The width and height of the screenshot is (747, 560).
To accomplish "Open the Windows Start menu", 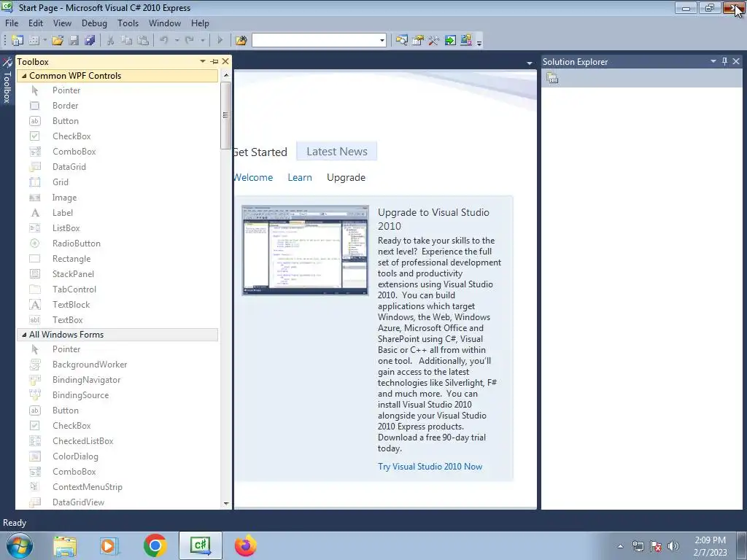I will click(19, 545).
